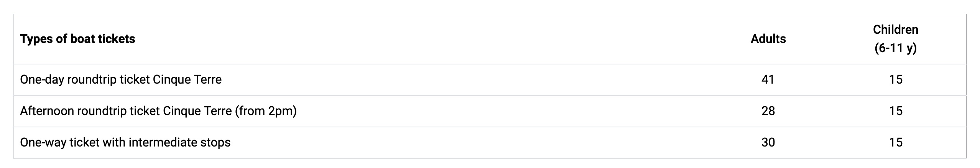Click the 'Types of boat tickets' header
Image resolution: width=980 pixels, height=168 pixels.
(77, 39)
